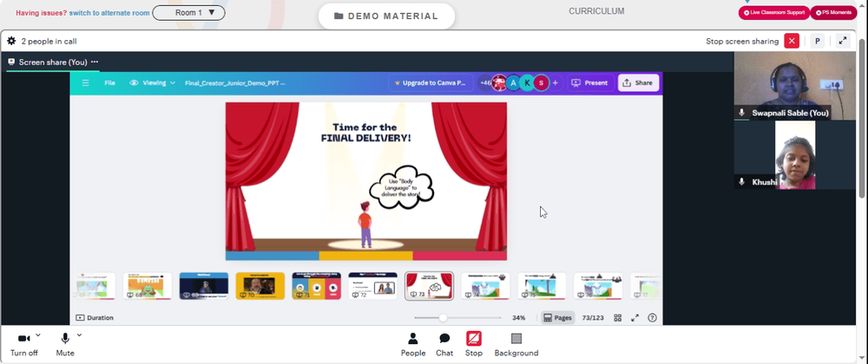The height and width of the screenshot is (364, 868).
Task: Expand camera options chevron
Action: [x=38, y=334]
